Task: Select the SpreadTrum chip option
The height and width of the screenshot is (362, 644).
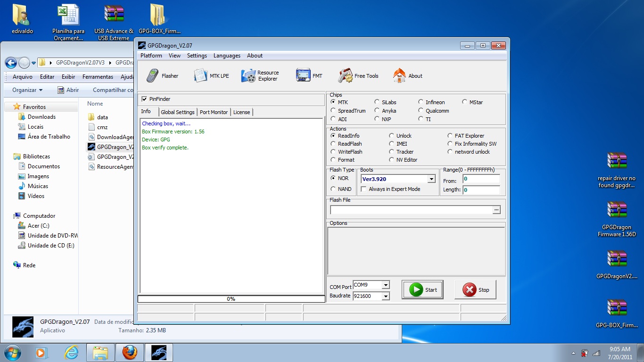Action: (x=333, y=111)
